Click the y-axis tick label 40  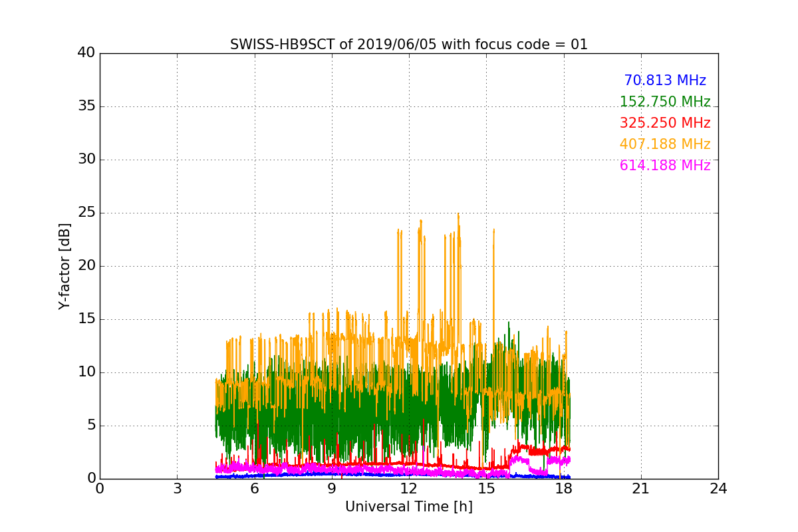[86, 53]
